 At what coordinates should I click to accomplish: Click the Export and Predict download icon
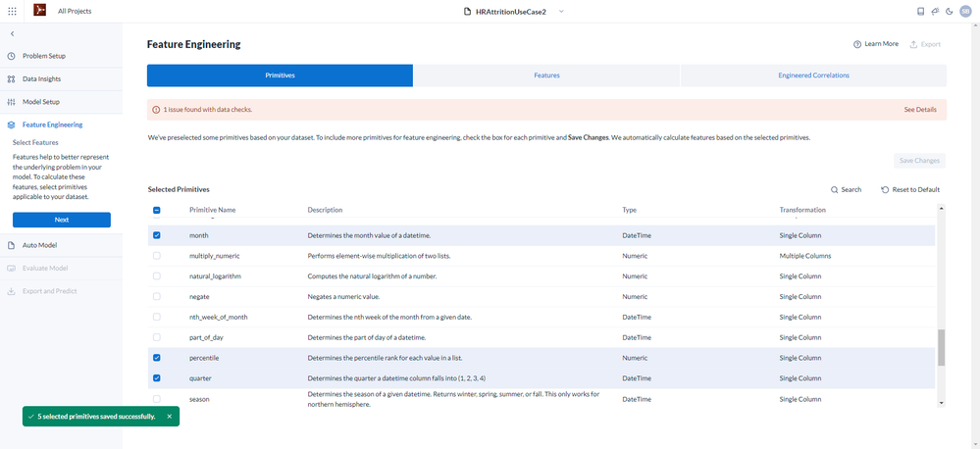[x=11, y=291]
